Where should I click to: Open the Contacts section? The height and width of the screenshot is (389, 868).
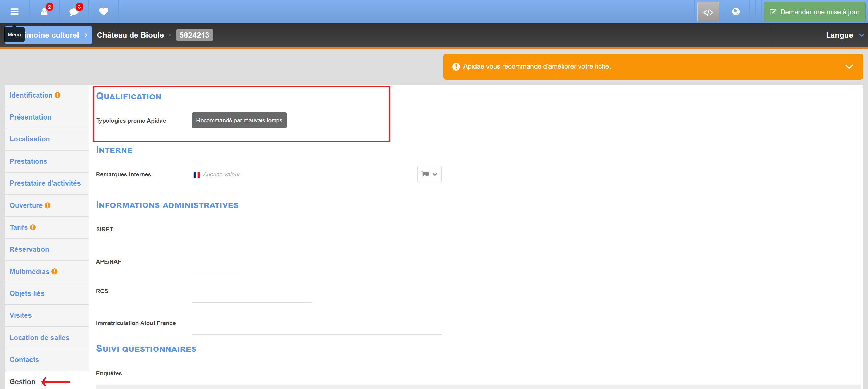24,360
